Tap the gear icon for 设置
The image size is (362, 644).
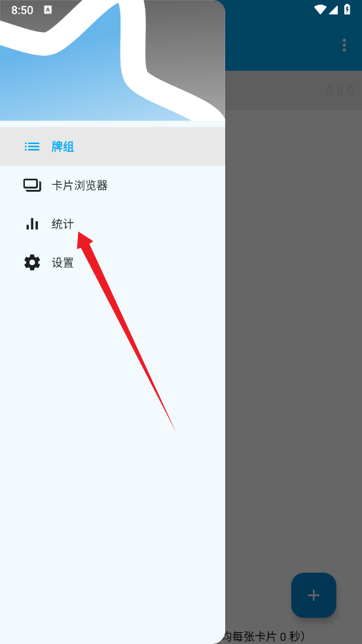point(32,262)
